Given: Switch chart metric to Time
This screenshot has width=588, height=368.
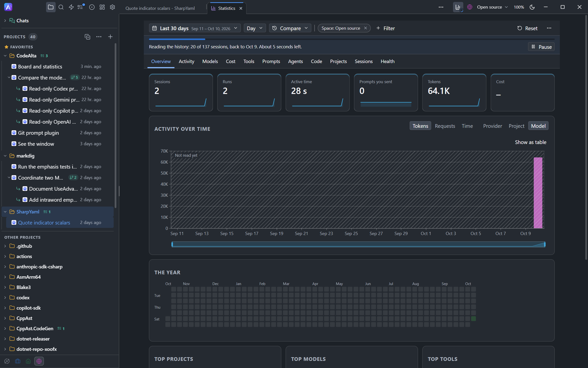Looking at the screenshot, I should (x=467, y=126).
